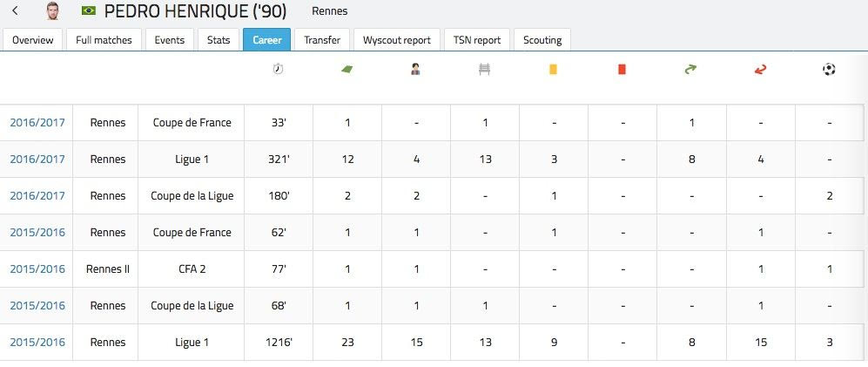Click the red card column icon
Image resolution: width=868 pixels, height=367 pixels.
pos(622,70)
